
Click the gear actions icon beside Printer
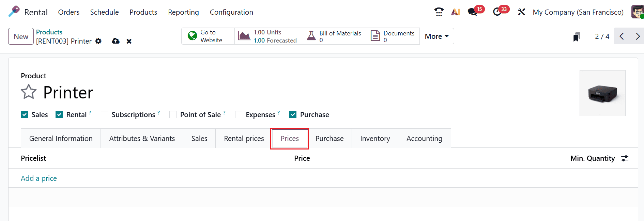[x=98, y=41]
